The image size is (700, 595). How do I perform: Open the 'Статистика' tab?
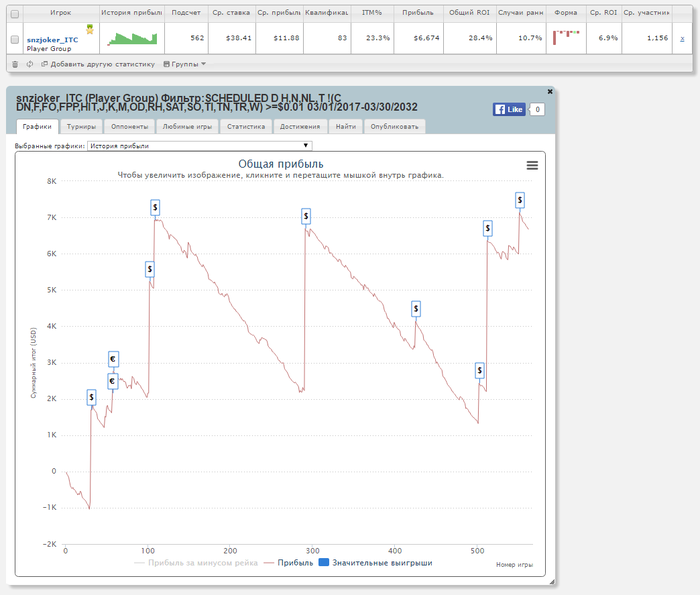point(246,127)
